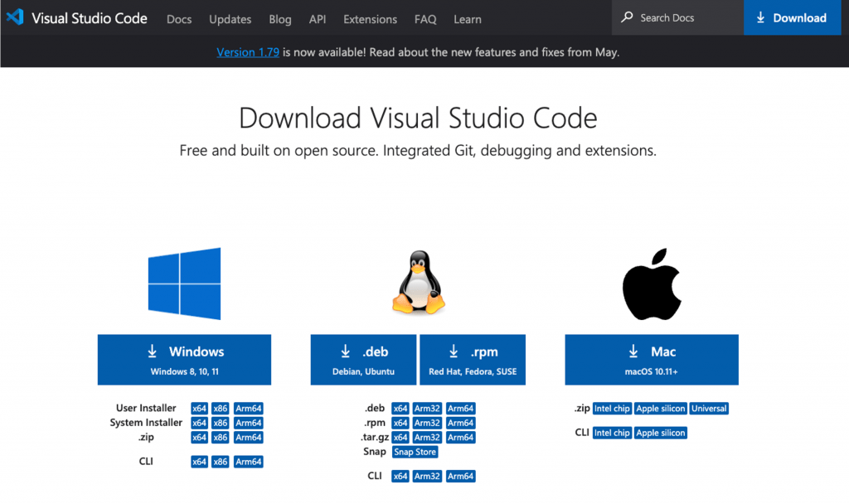Click the .rpm Red Hat download button
The image size is (849, 504).
473,360
